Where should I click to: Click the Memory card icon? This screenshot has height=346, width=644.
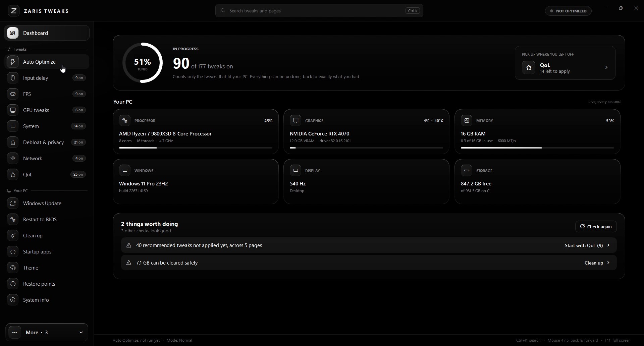(x=467, y=120)
